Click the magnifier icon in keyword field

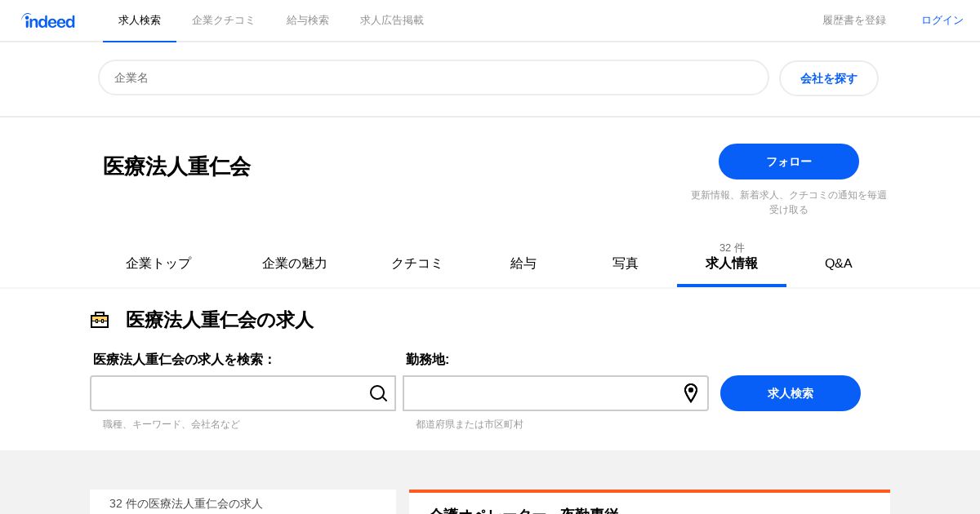click(378, 393)
